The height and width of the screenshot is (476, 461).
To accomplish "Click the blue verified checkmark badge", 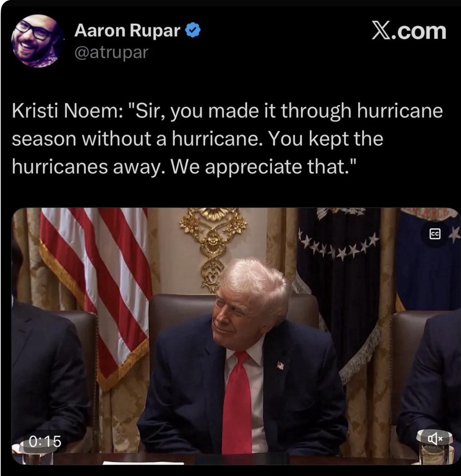I will [x=193, y=30].
